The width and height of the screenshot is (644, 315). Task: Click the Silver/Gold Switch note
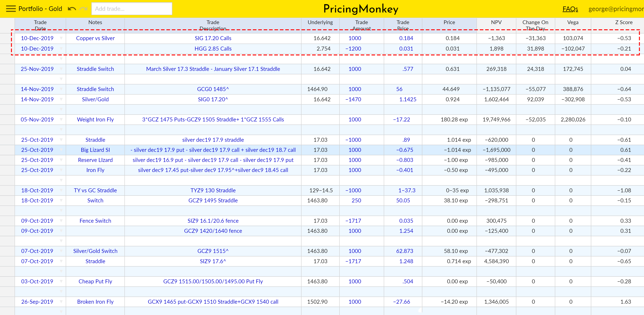[x=95, y=251]
